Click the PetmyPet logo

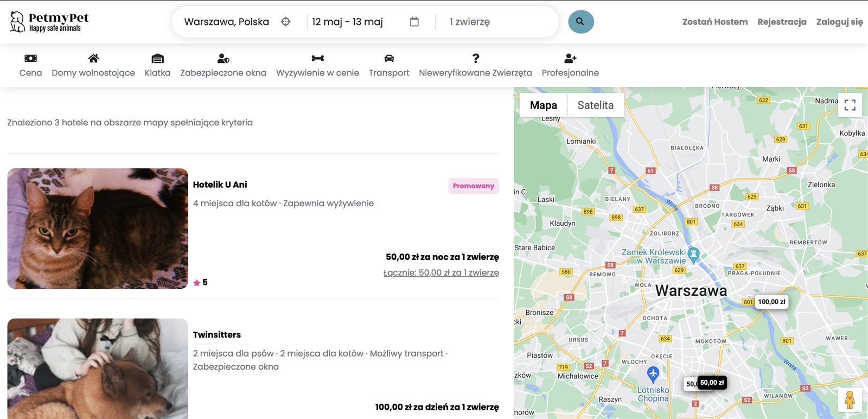[x=49, y=22]
